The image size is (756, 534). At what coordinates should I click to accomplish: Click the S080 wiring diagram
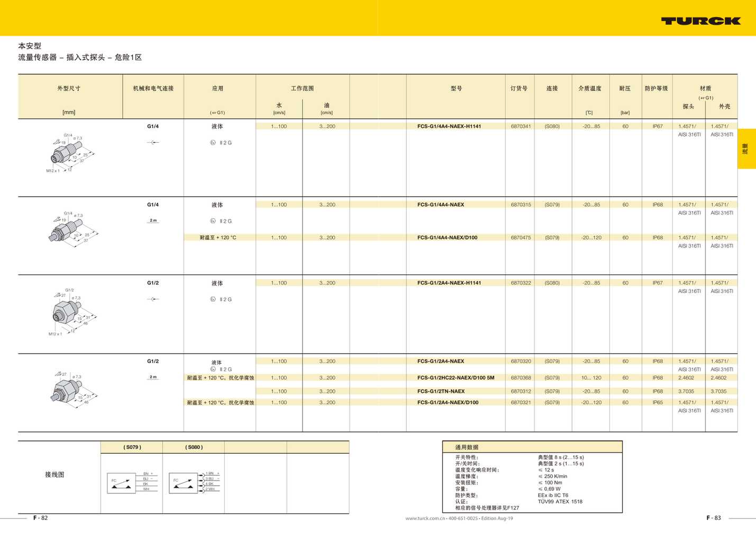[x=194, y=482]
